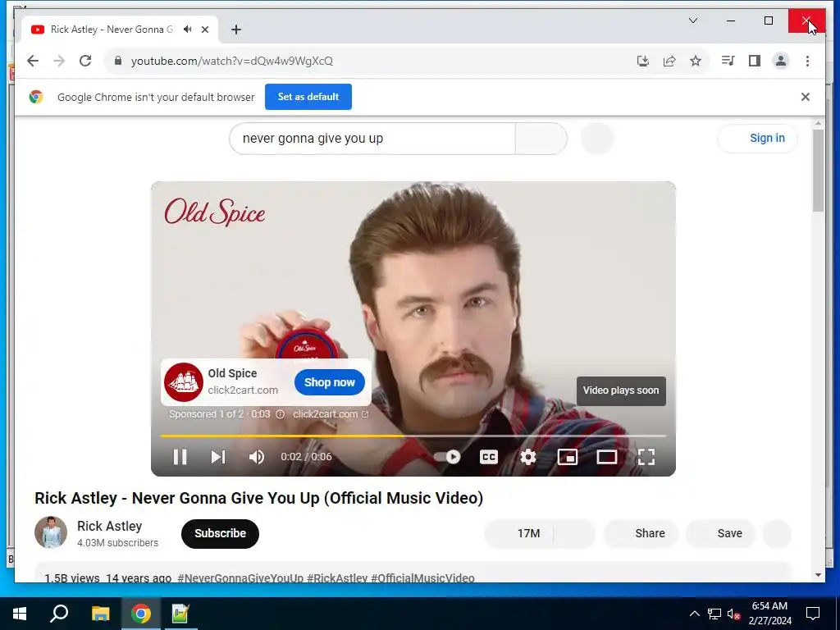840x630 pixels.
Task: Mute the video player volume
Action: click(257, 457)
